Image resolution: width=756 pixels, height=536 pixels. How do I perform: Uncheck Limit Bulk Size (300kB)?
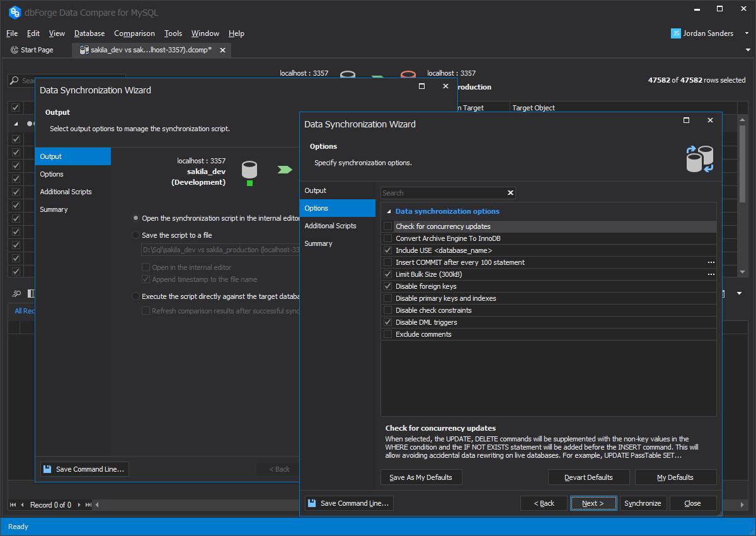(x=388, y=274)
